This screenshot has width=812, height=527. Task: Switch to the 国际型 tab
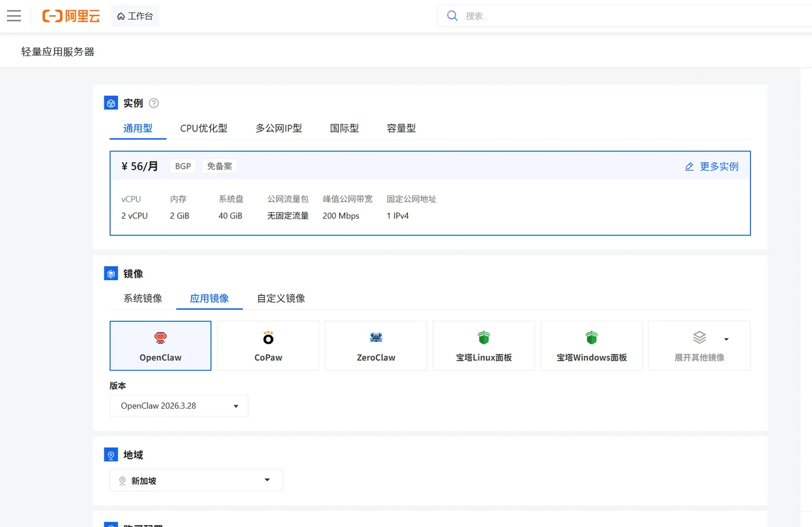click(x=345, y=128)
